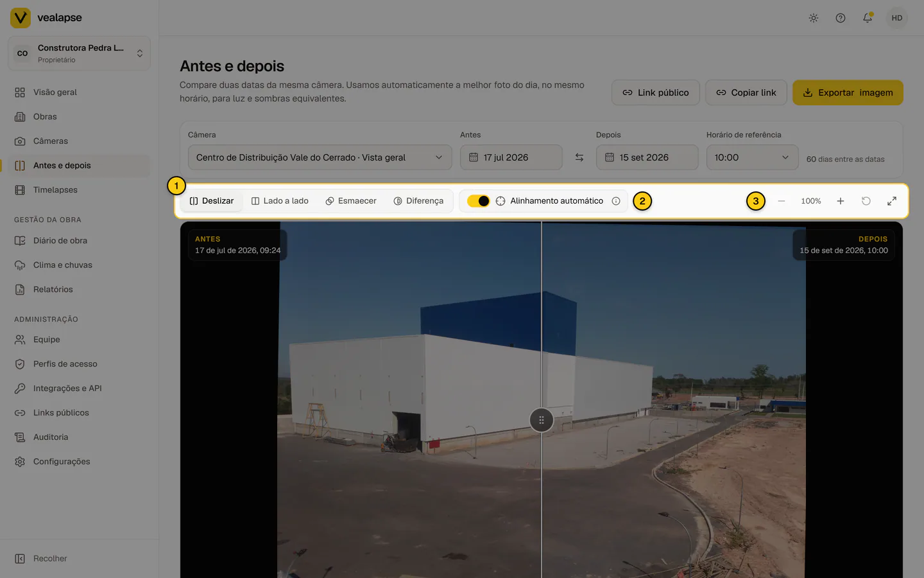Turn off the Alinhamento automático switch
This screenshot has height=578, width=924.
click(478, 201)
